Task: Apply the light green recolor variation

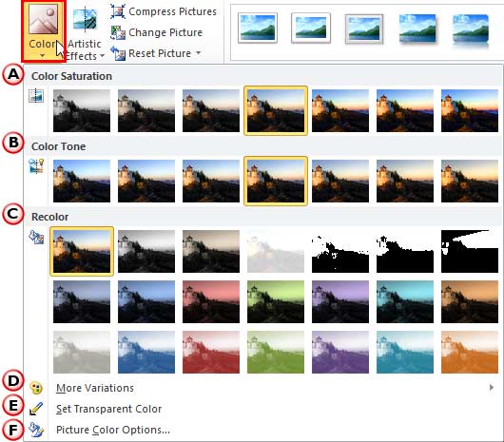Action: click(276, 352)
